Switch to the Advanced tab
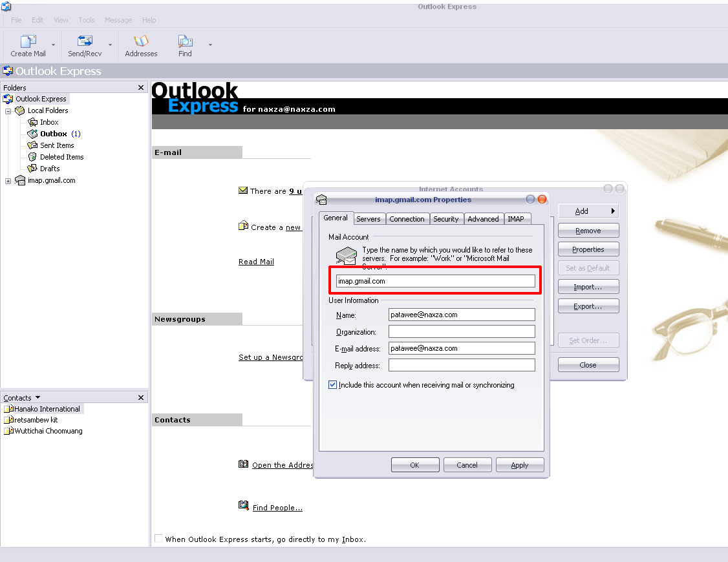This screenshot has width=728, height=562. (x=483, y=219)
